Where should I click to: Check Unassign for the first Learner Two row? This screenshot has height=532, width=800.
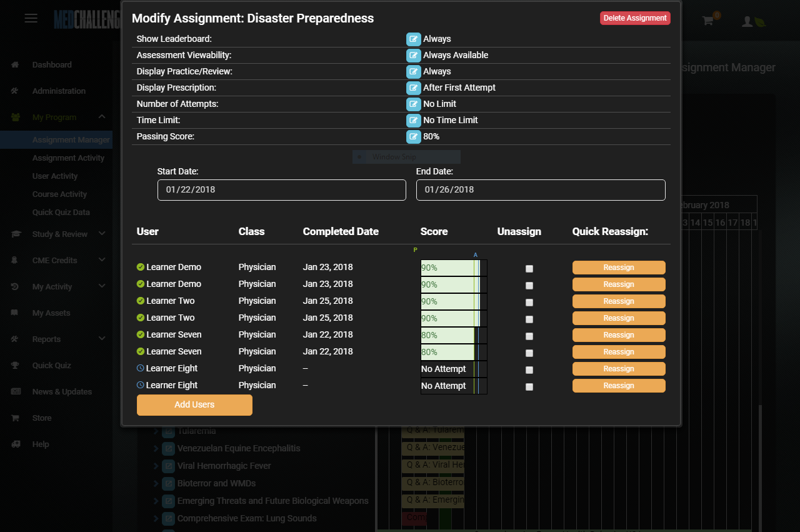click(529, 303)
